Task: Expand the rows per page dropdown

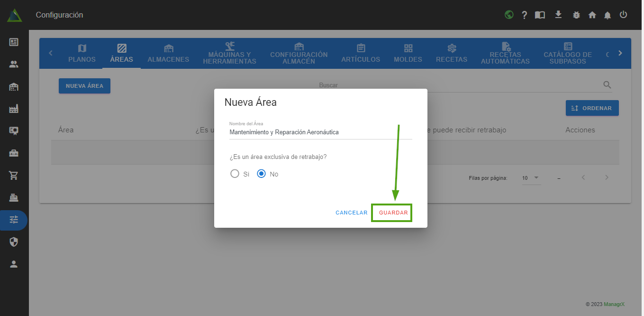Action: coord(531,178)
